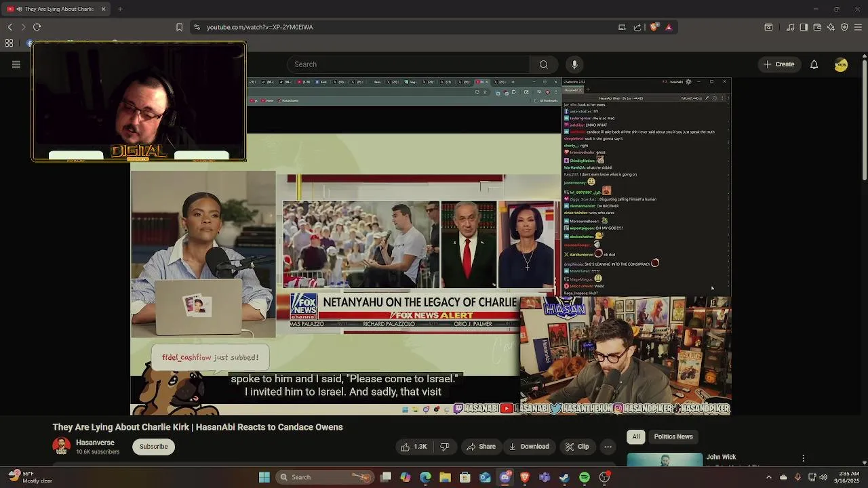The width and height of the screenshot is (868, 488).
Task: Open John Wick suggestion options menu
Action: [x=804, y=459]
